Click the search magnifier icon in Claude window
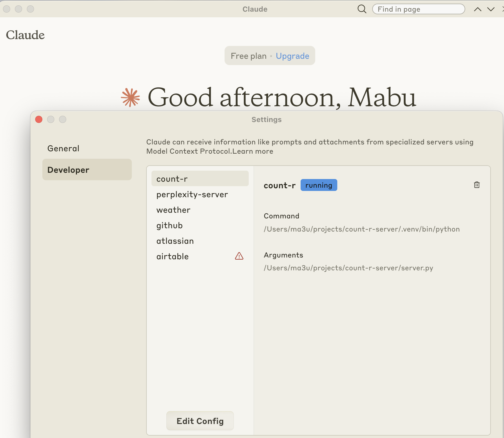The width and height of the screenshot is (504, 438). (362, 9)
